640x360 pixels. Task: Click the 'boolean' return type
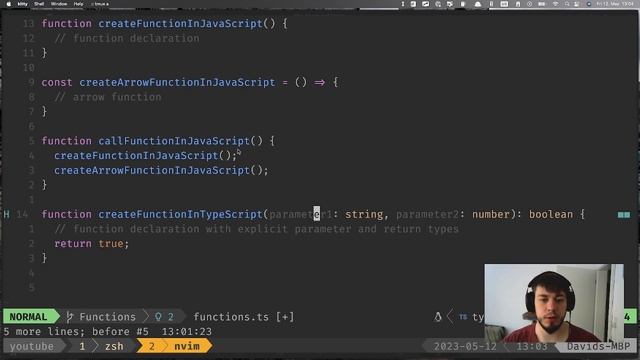pos(551,215)
